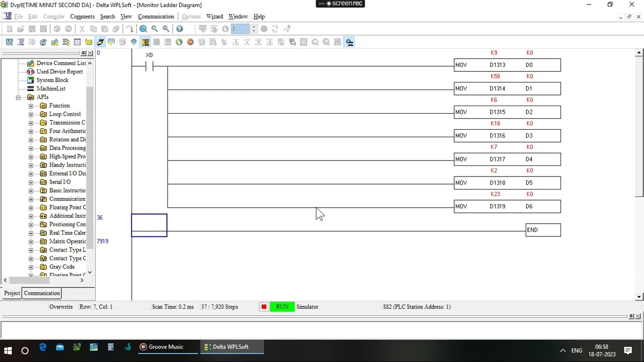Click the Used Device Report icon
This screenshot has width=644, height=362.
coord(31,72)
